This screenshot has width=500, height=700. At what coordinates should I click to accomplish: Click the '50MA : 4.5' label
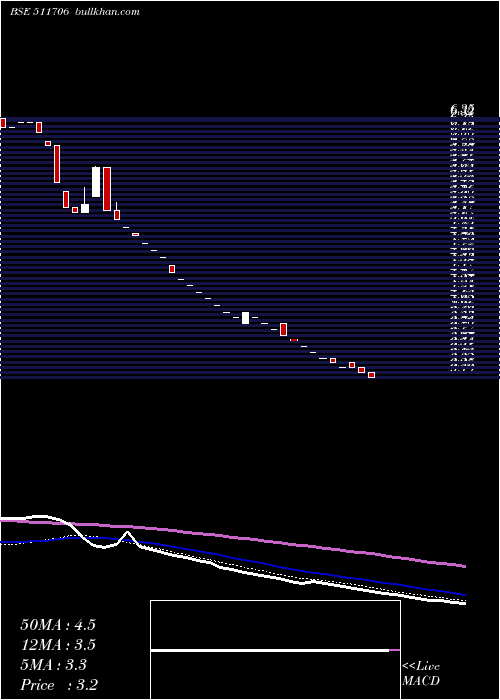(x=58, y=625)
